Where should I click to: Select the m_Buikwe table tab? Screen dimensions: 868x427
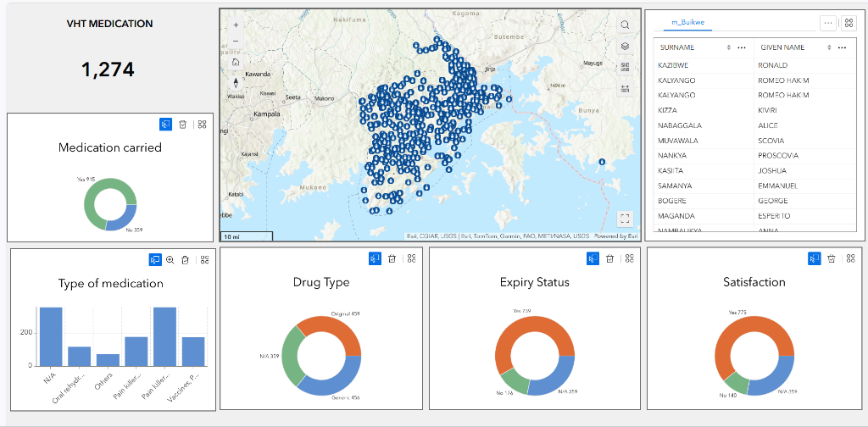click(687, 22)
